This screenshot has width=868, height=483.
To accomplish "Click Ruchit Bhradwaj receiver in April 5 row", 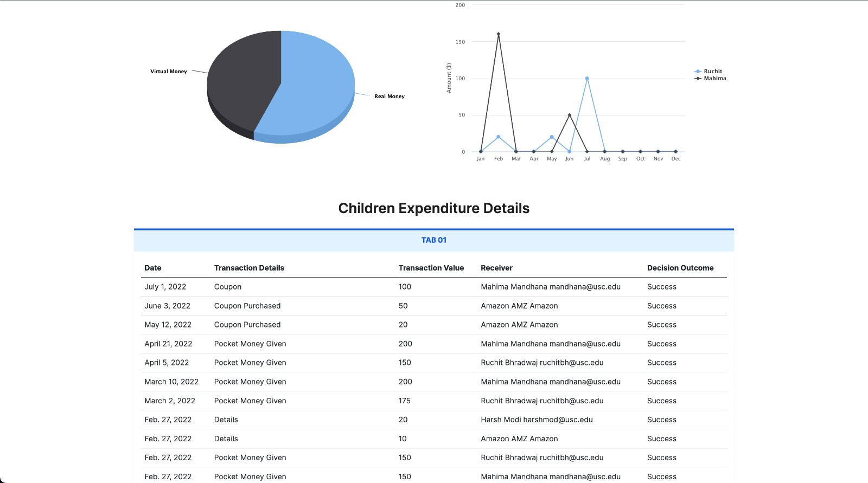I will coord(542,363).
